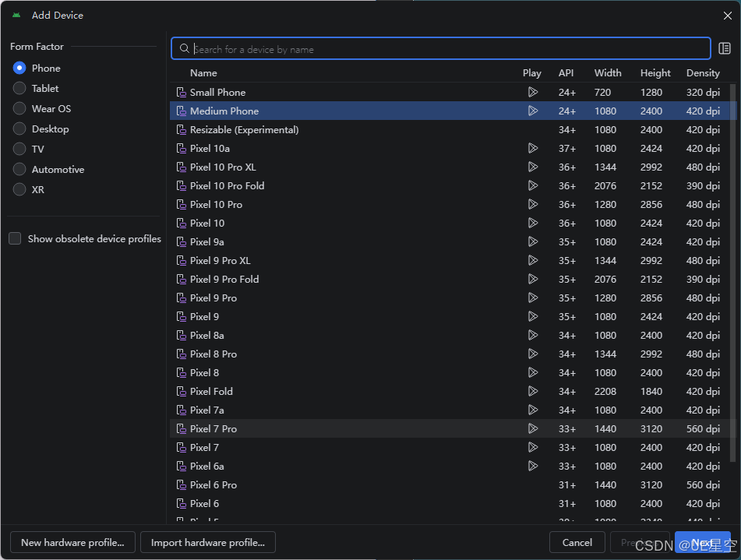Select the Tablet form factor
Viewport: 741px width, 560px height.
[19, 88]
